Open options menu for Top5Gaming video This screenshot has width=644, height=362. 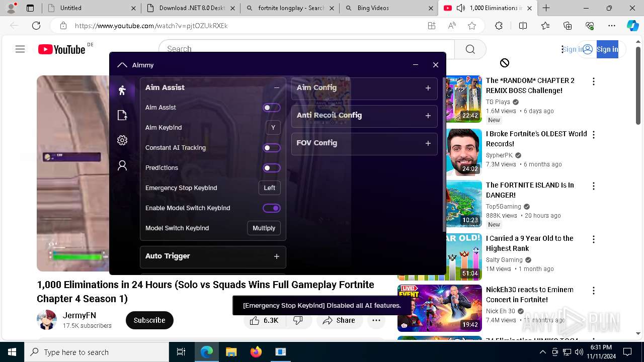[x=594, y=186]
